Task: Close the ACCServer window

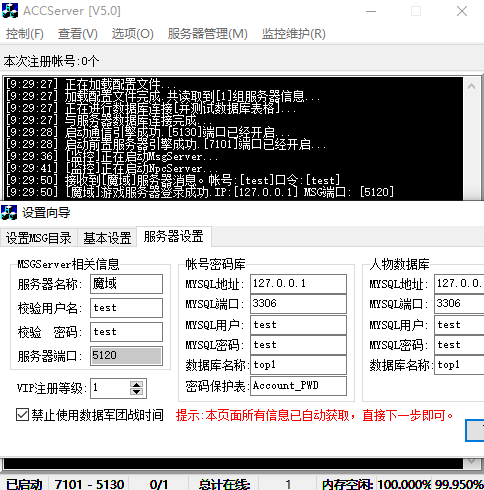Action: [462, 11]
